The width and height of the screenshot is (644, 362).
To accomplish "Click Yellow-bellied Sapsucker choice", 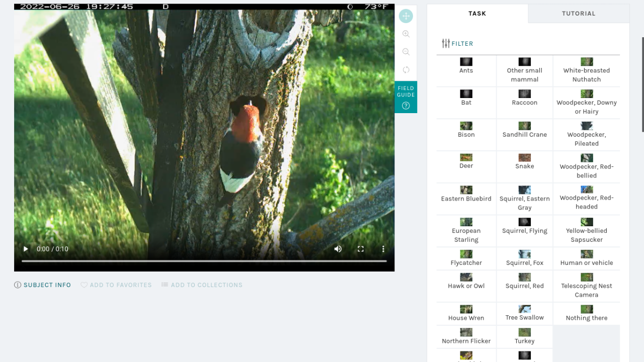I will 587,231.
